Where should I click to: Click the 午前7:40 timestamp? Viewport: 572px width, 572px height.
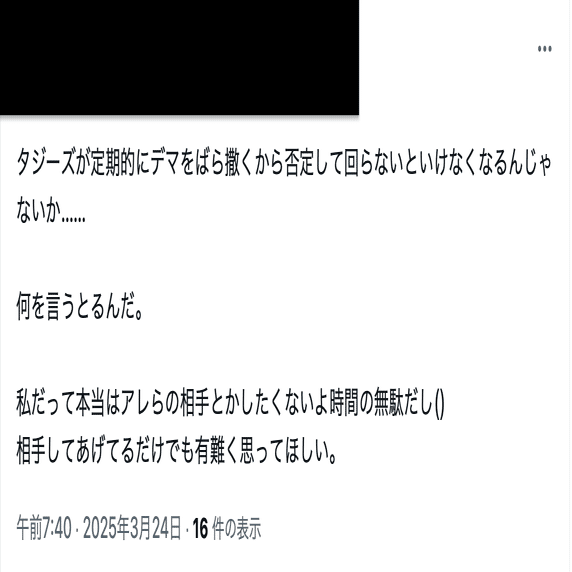click(x=44, y=528)
